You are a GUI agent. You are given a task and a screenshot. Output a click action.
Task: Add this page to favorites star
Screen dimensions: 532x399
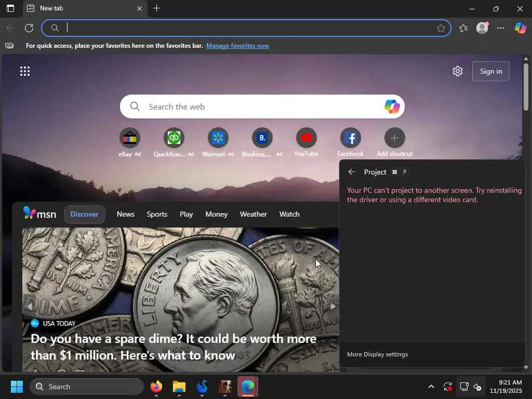point(441,28)
